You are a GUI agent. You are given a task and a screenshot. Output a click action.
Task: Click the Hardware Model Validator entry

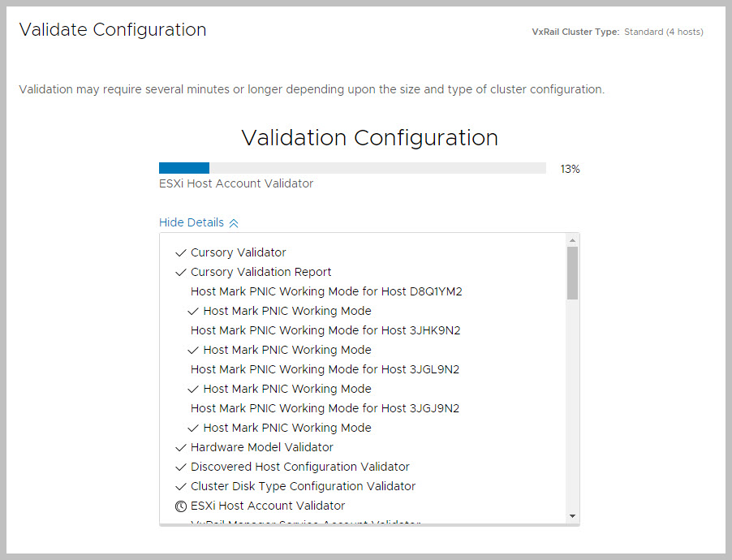point(261,447)
